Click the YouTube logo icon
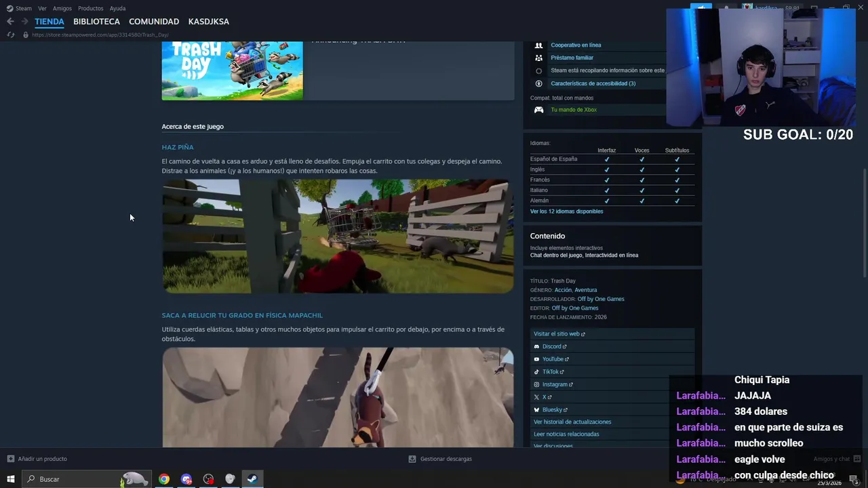868x488 pixels. pos(536,359)
